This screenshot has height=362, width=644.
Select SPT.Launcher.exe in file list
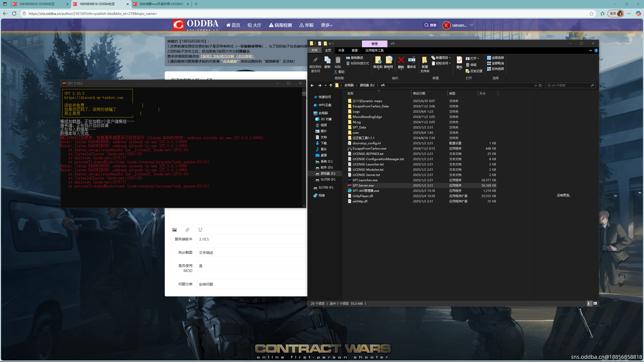point(365,180)
